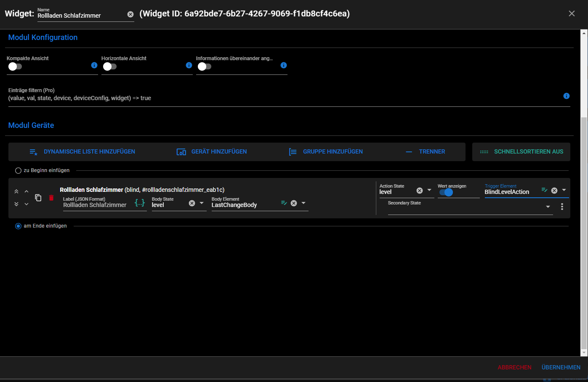588x382 pixels.
Task: Click the scrollbar down arrow
Action: (584, 353)
